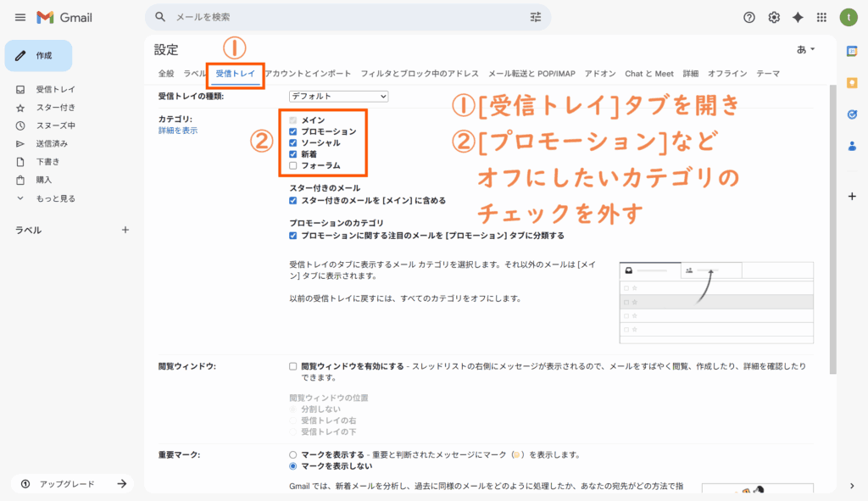
Task: Open Google Calendar in side panel
Action: (852, 52)
